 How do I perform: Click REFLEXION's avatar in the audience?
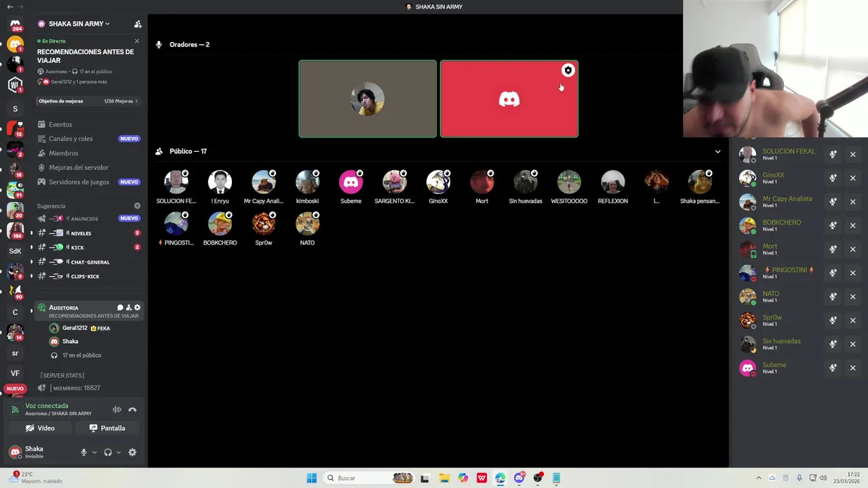pyautogui.click(x=613, y=183)
